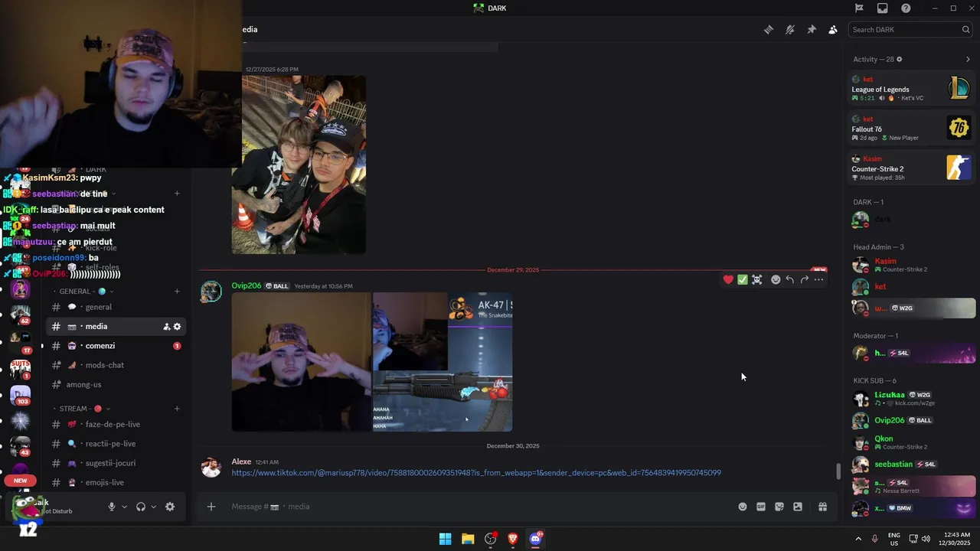Open the emojis-live channel
The width and height of the screenshot is (980, 551).
pos(116,483)
